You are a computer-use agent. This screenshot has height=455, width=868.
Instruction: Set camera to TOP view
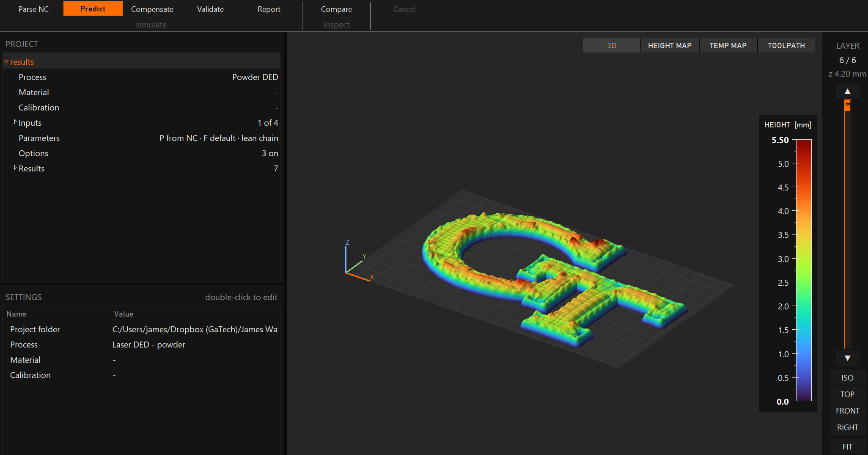[x=847, y=394]
